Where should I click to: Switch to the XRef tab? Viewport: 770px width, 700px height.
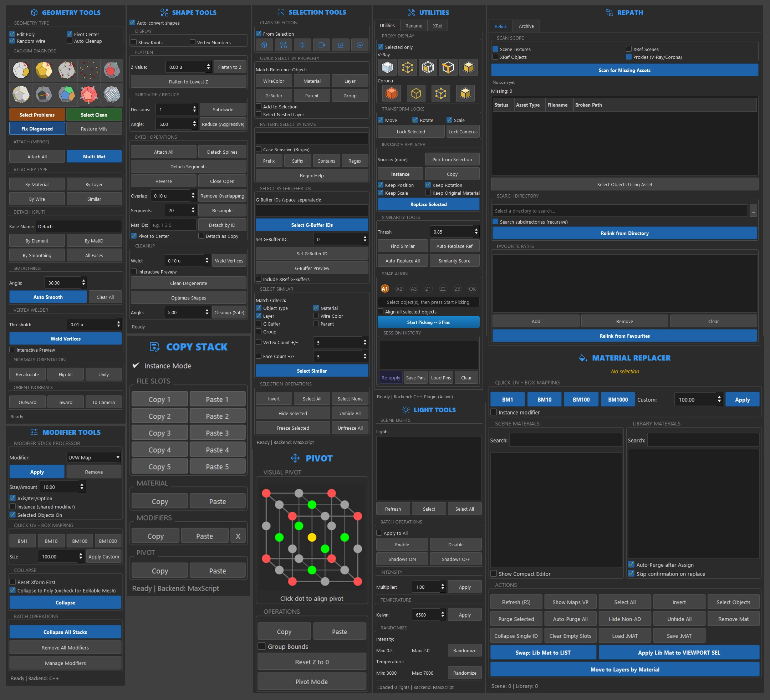click(437, 26)
